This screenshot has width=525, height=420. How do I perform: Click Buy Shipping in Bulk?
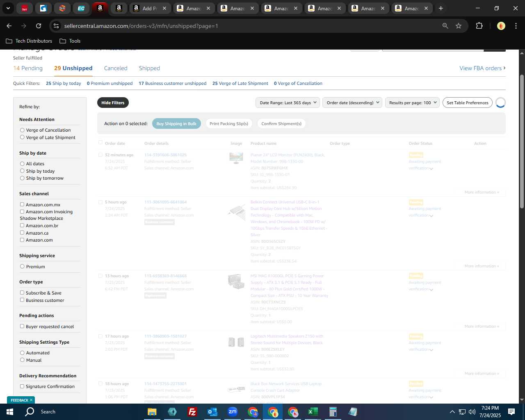pos(176,123)
